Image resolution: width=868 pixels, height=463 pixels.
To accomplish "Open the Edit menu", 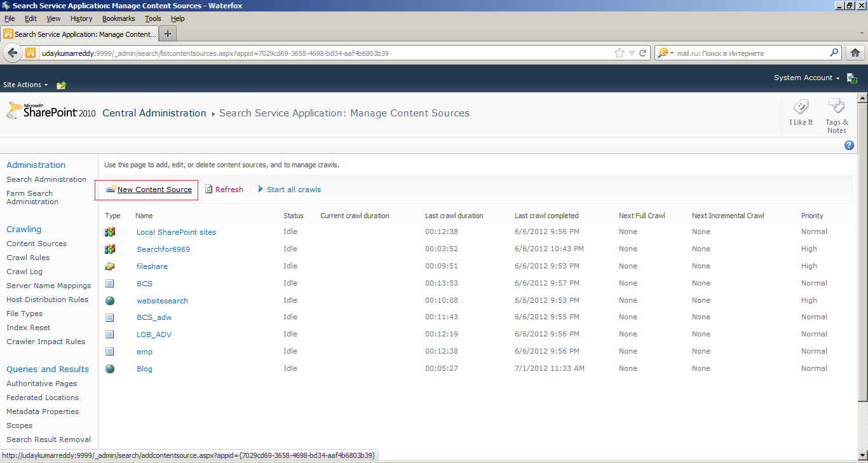I will click(x=31, y=18).
